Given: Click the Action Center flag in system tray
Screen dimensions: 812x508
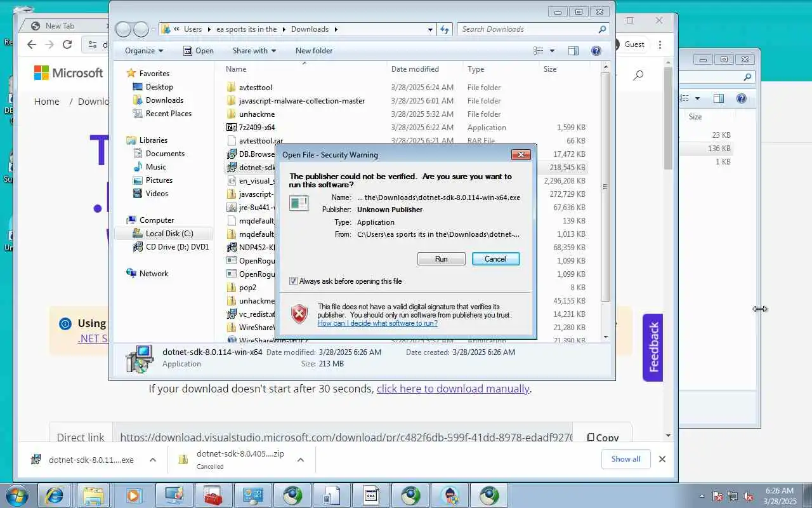Looking at the screenshot, I should (718, 496).
